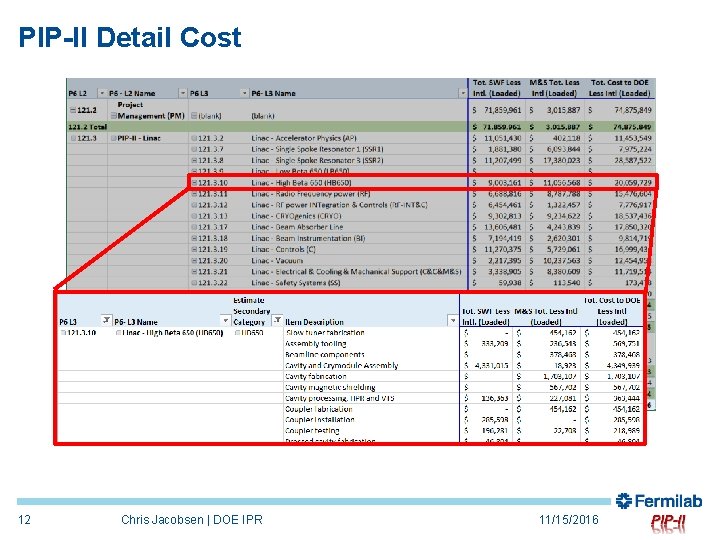Expand the 121.3.22 row
Image resolution: width=720 pixels, height=540 pixels.
[194, 283]
